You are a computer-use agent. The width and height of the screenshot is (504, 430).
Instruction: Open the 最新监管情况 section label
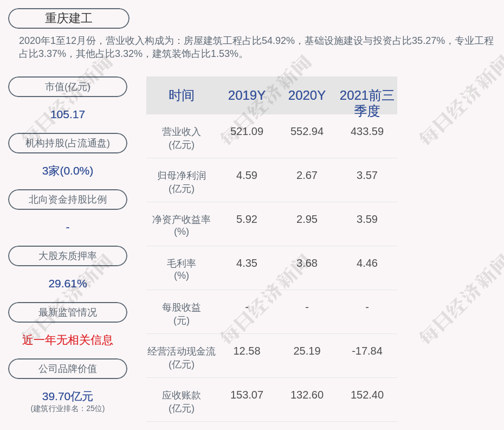(x=68, y=312)
